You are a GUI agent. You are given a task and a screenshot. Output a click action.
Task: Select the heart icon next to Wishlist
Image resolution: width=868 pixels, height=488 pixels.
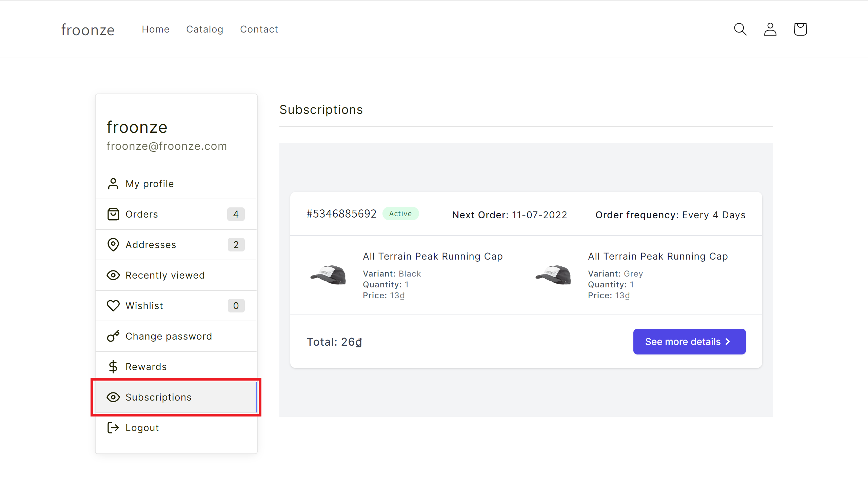coord(113,305)
